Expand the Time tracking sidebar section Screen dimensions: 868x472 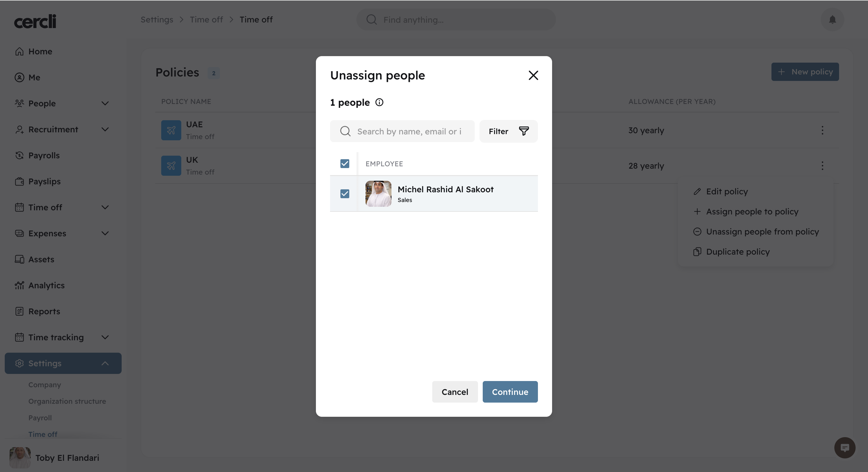pos(105,337)
